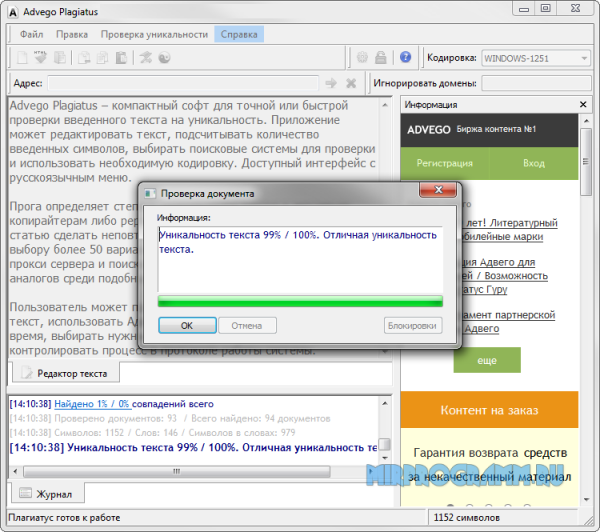Viewport: 600px width, 532px height.
Task: Open the Возможность news link
Action: pos(504,276)
